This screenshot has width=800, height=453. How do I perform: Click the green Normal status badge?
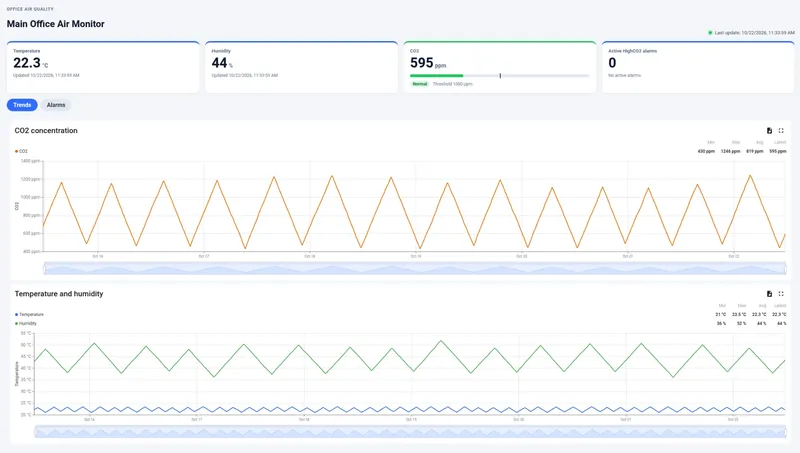pos(420,84)
